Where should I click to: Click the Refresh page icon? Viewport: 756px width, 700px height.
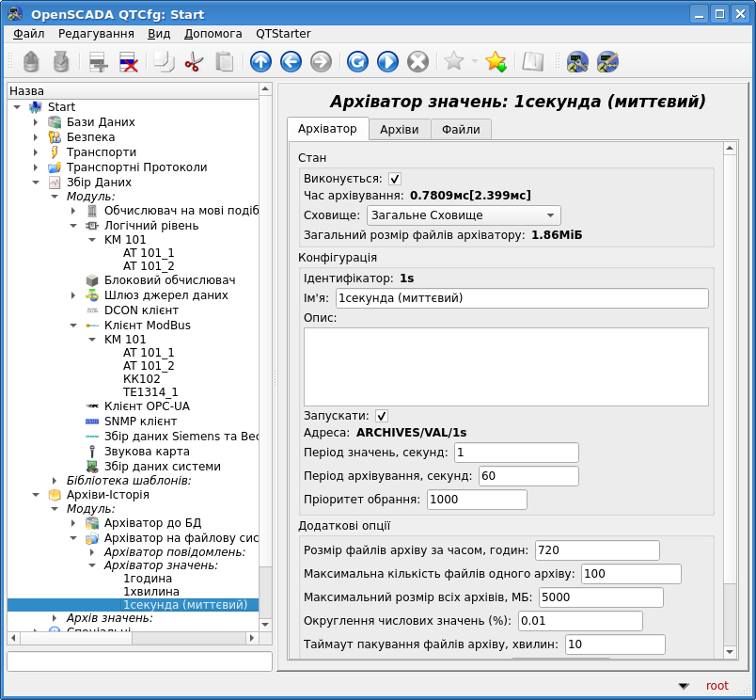(x=357, y=62)
